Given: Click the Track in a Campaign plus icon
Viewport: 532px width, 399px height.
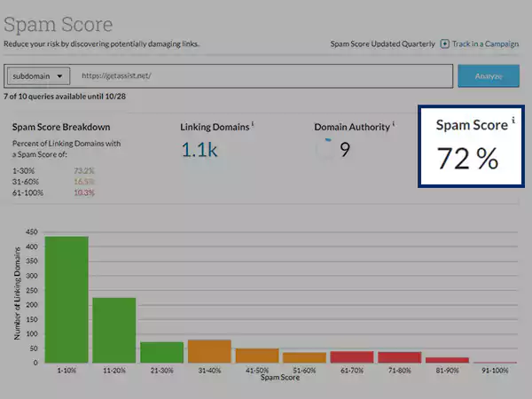Looking at the screenshot, I should point(444,43).
